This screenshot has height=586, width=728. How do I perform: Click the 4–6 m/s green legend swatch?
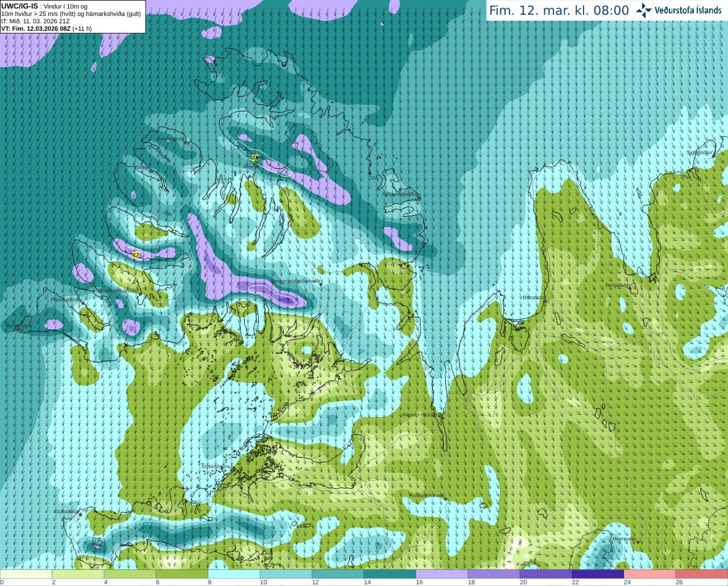[130, 574]
